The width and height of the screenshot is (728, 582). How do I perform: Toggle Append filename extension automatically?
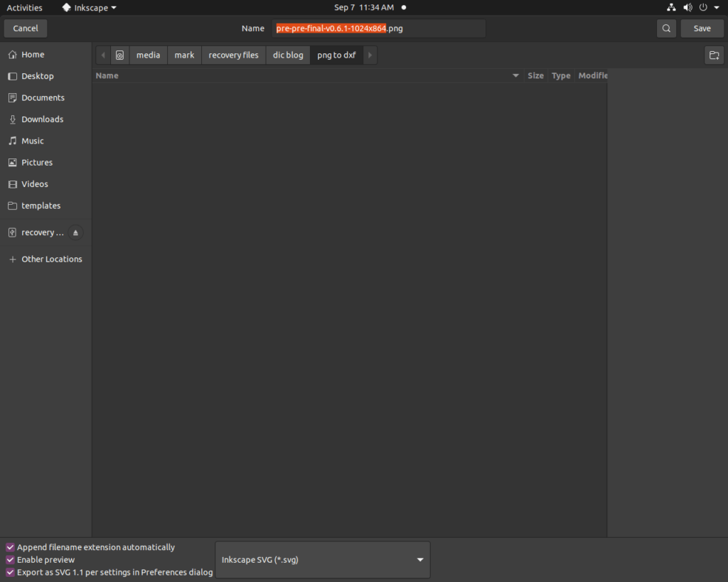pos(10,547)
